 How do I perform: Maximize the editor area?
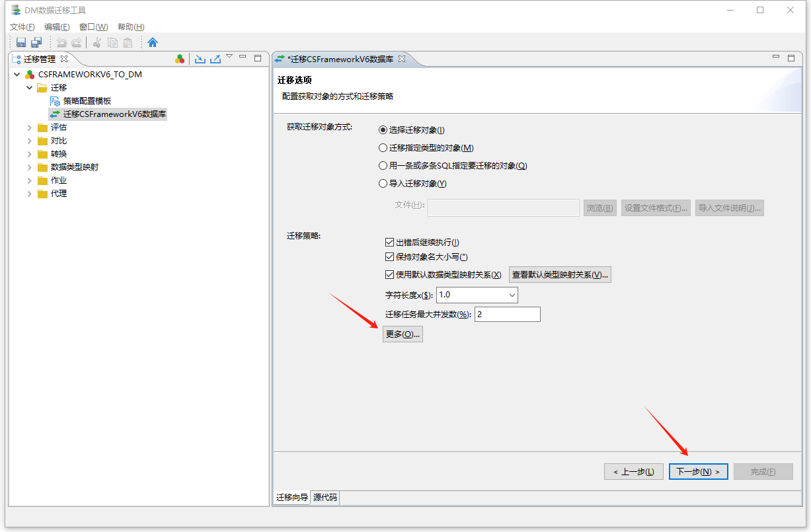point(791,58)
